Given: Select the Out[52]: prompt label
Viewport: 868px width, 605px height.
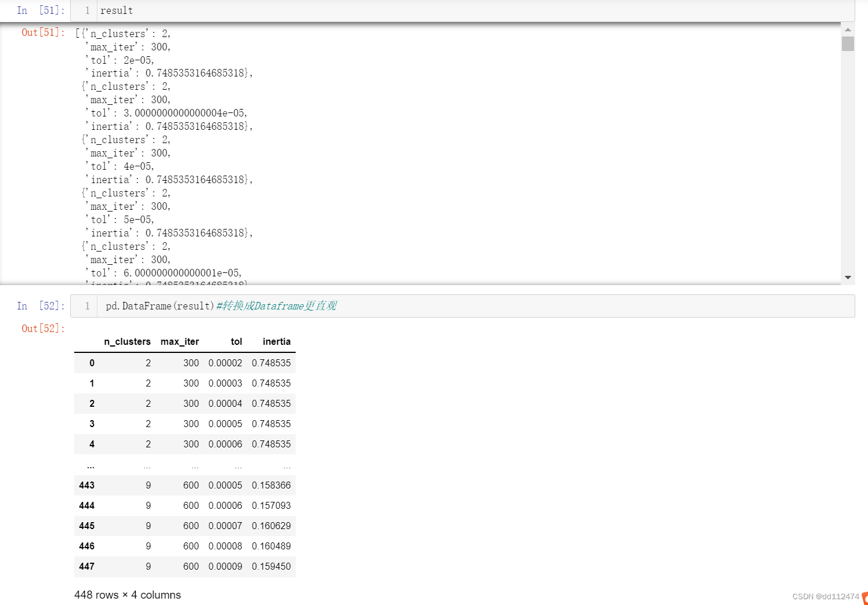Looking at the screenshot, I should point(43,329).
